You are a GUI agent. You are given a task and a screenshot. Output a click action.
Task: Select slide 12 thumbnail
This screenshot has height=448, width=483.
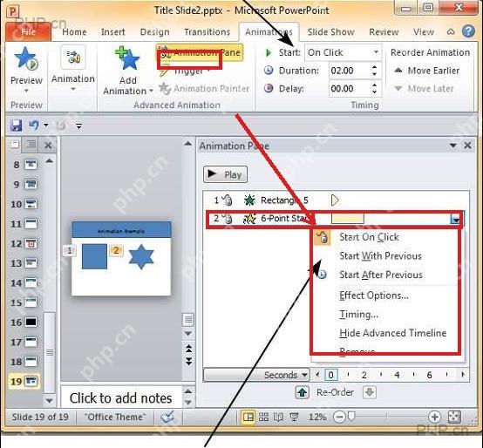(31, 243)
